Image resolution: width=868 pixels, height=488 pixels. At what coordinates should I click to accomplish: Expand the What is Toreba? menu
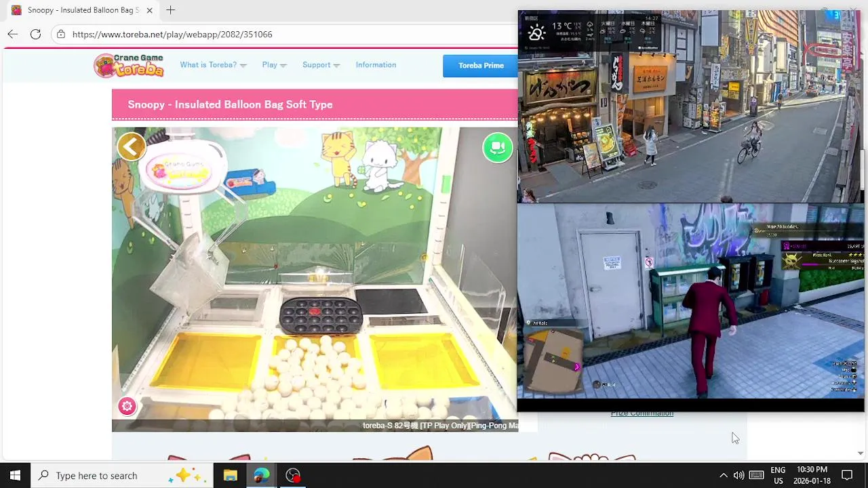pyautogui.click(x=213, y=65)
